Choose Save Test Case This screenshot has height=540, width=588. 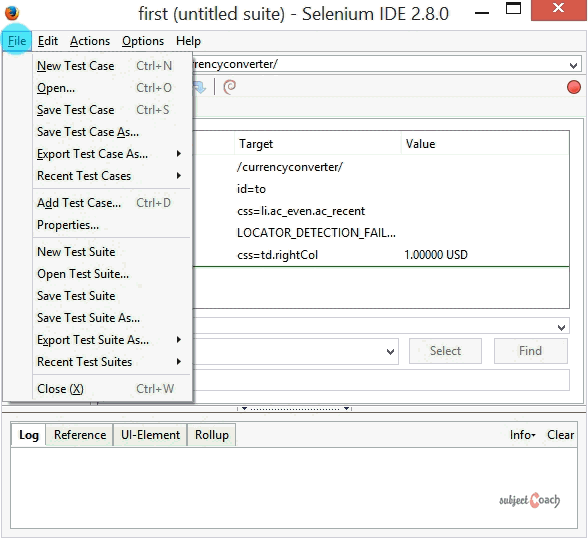coord(112,110)
